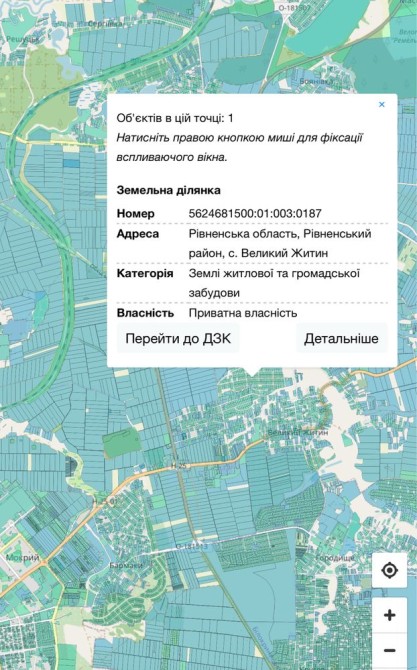Click the Н-25 road marker
This screenshot has height=670, width=417.
point(180,467)
